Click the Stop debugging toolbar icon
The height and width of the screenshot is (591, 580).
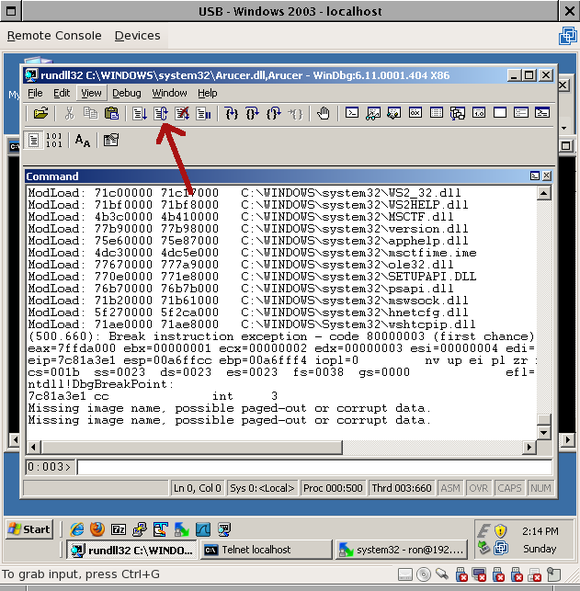coord(182,113)
